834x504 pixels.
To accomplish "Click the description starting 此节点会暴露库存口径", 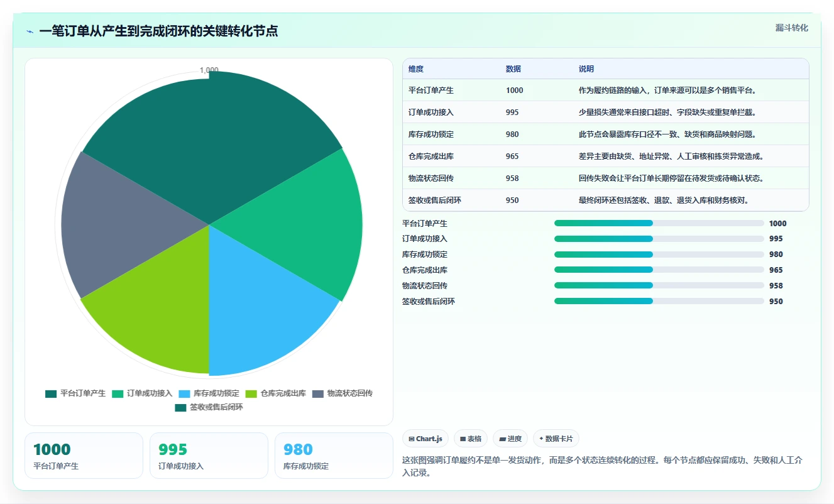I will (x=667, y=134).
